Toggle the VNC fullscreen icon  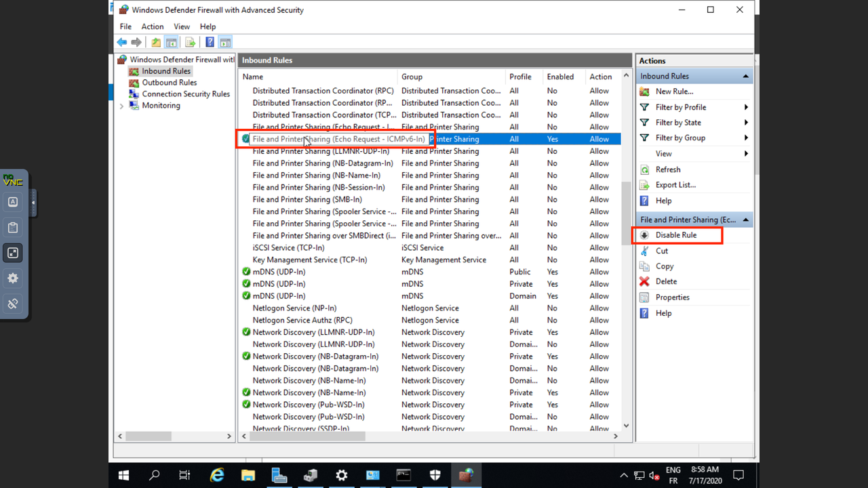click(x=13, y=253)
